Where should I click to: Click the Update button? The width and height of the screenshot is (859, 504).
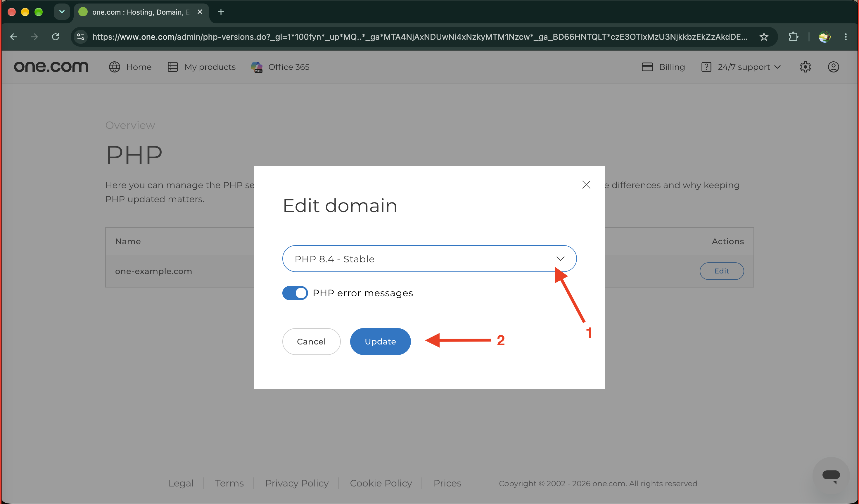[x=380, y=342]
